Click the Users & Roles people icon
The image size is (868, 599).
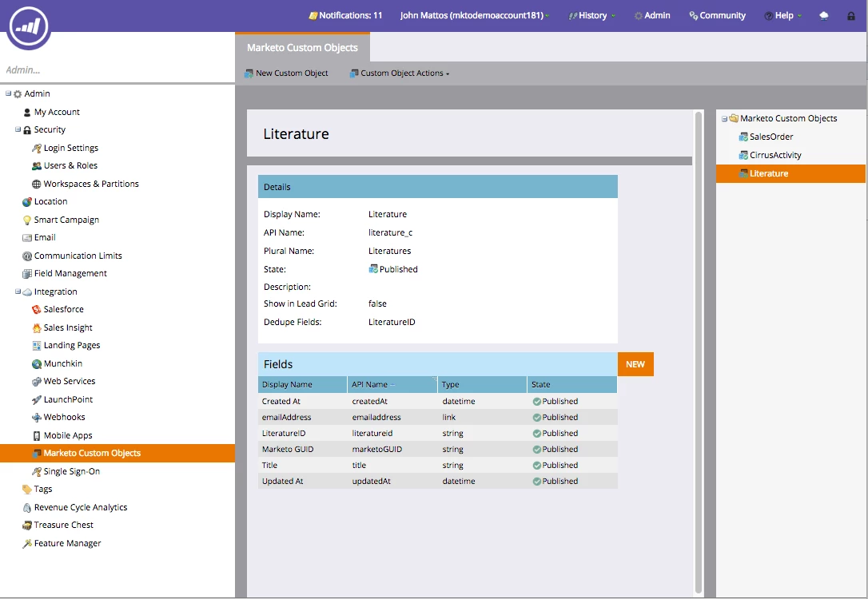click(x=37, y=166)
